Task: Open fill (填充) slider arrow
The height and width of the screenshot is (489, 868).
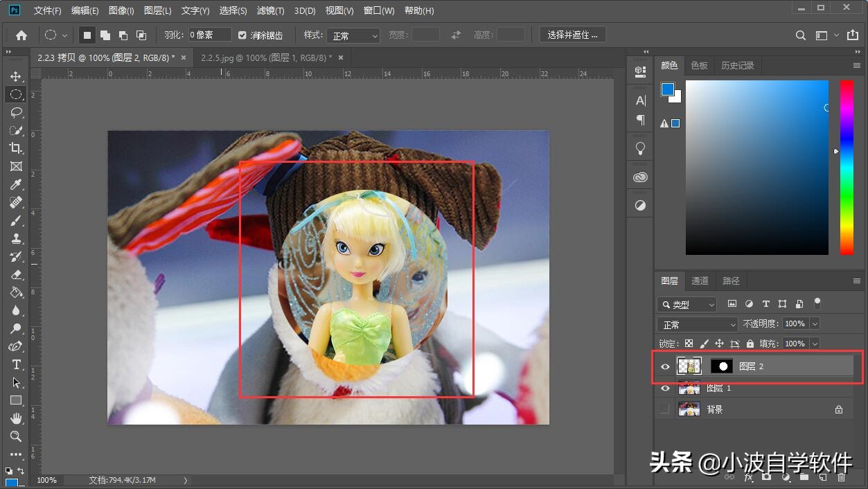Action: click(815, 344)
